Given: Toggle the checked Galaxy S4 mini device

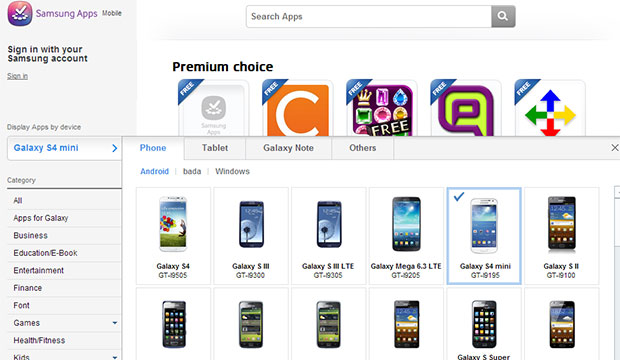Looking at the screenshot, I should click(x=484, y=236).
